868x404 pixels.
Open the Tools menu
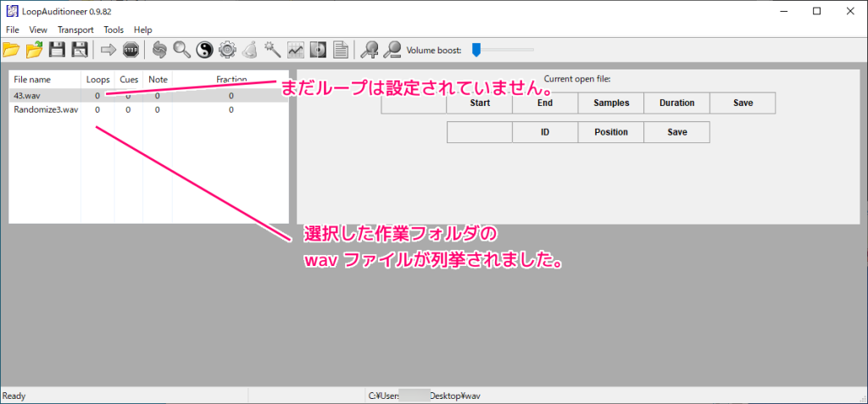pyautogui.click(x=114, y=30)
